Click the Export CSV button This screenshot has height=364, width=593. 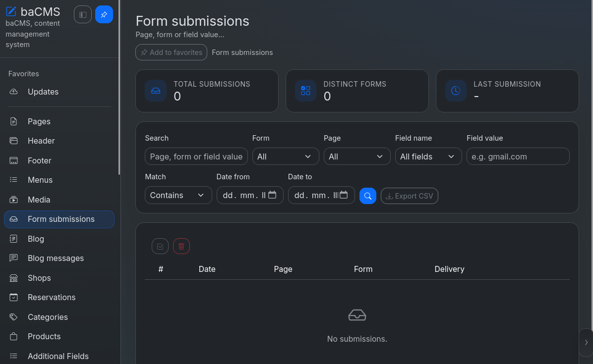click(410, 196)
